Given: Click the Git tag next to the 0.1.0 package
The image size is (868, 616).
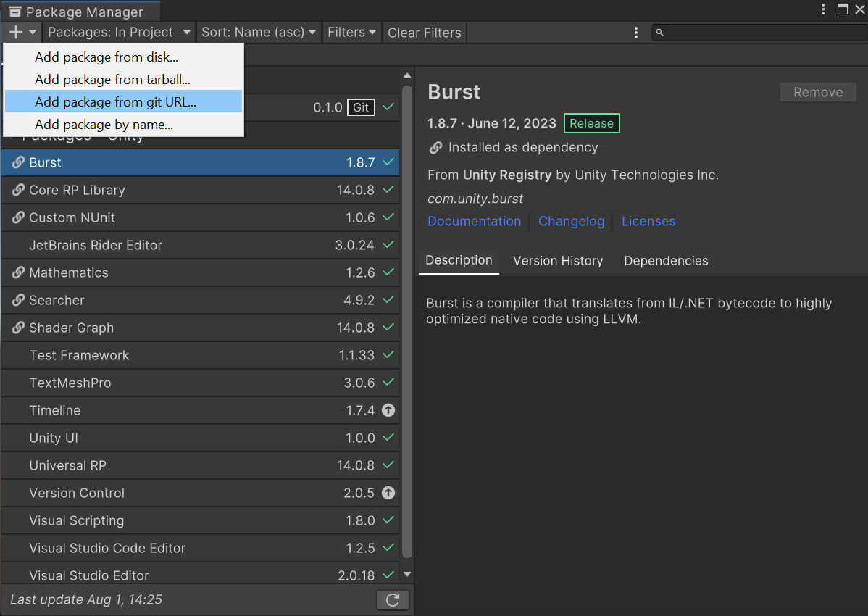Looking at the screenshot, I should pos(361,107).
